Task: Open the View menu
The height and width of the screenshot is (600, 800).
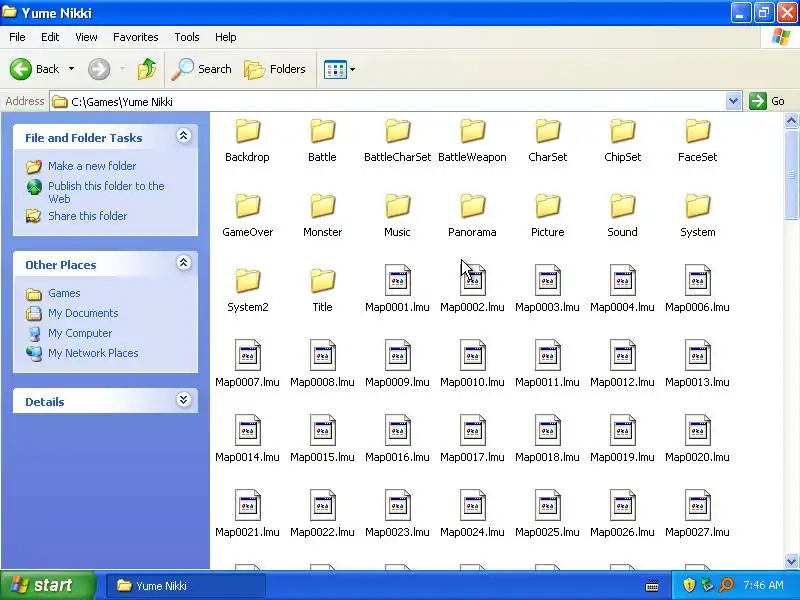Action: 86,37
